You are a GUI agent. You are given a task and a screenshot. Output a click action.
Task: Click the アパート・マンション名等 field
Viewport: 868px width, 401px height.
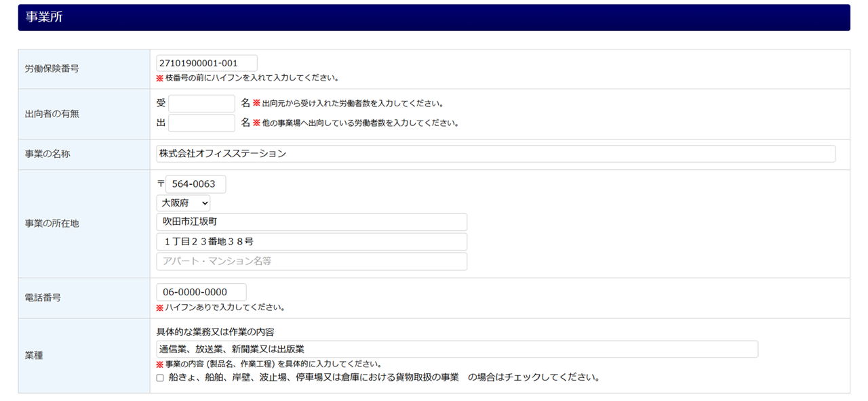(312, 261)
